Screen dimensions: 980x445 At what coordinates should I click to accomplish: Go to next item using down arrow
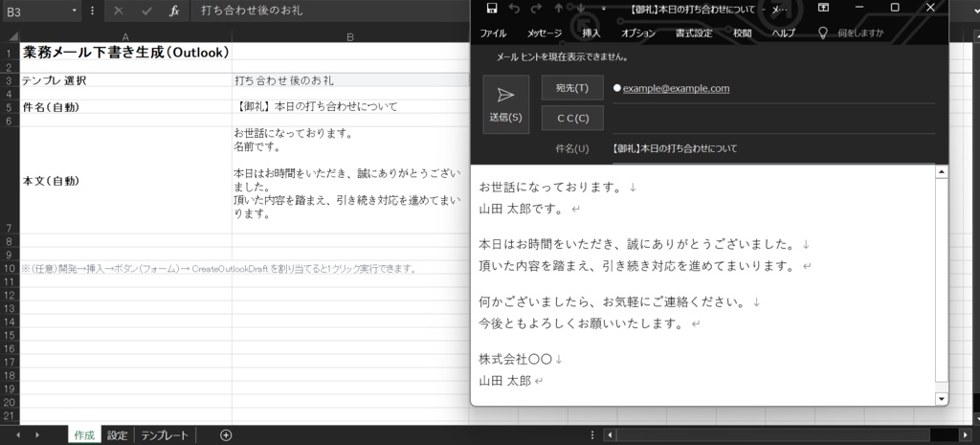[x=581, y=8]
